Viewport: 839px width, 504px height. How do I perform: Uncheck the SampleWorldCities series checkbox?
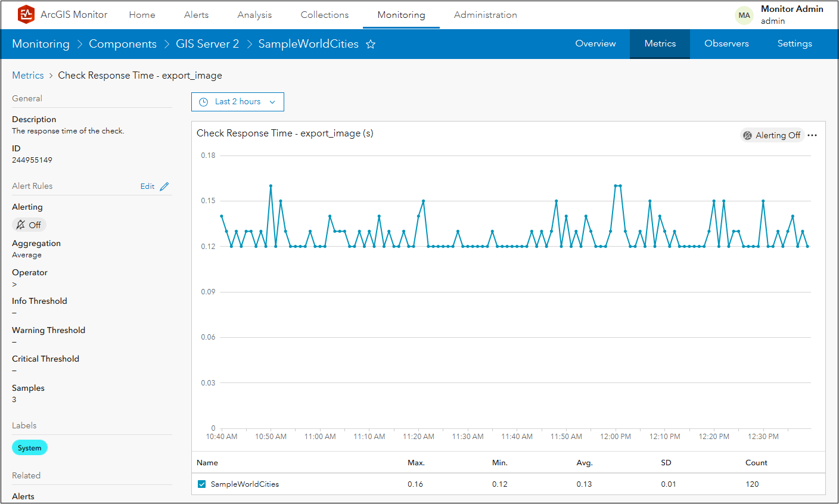point(201,484)
